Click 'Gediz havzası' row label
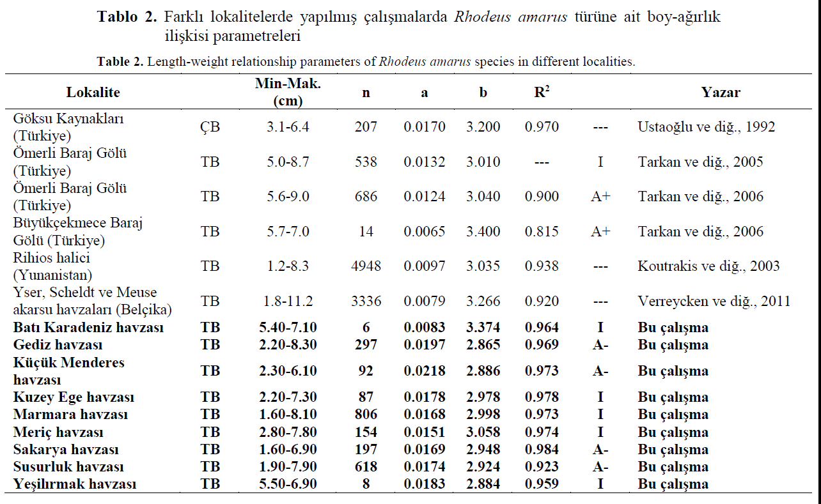 click(58, 345)
